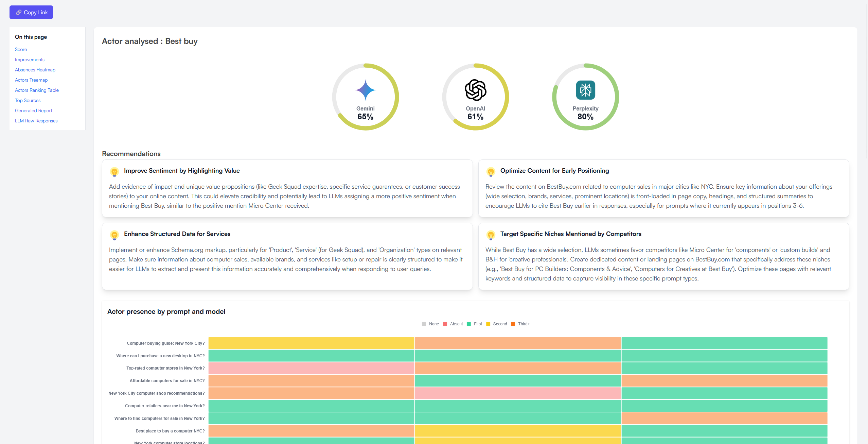The height and width of the screenshot is (444, 868).
Task: Click pink middle cell of New York City computer shop row
Action: pos(518,393)
